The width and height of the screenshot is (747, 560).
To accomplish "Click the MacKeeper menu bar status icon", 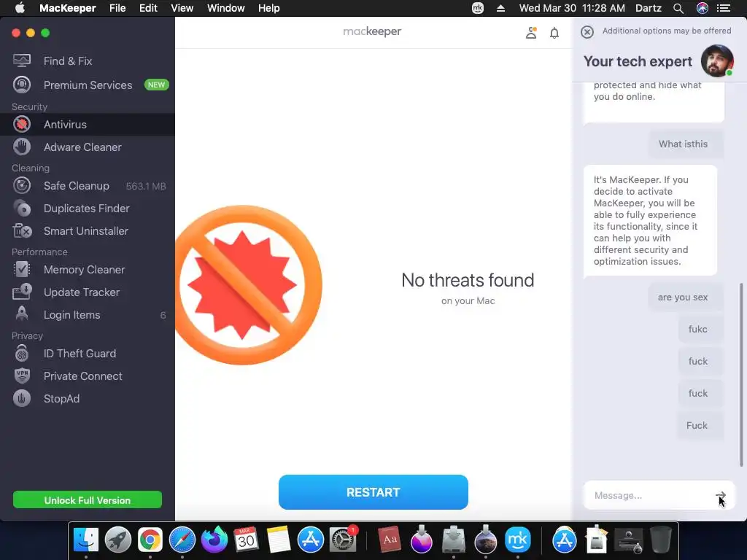I will pos(478,8).
